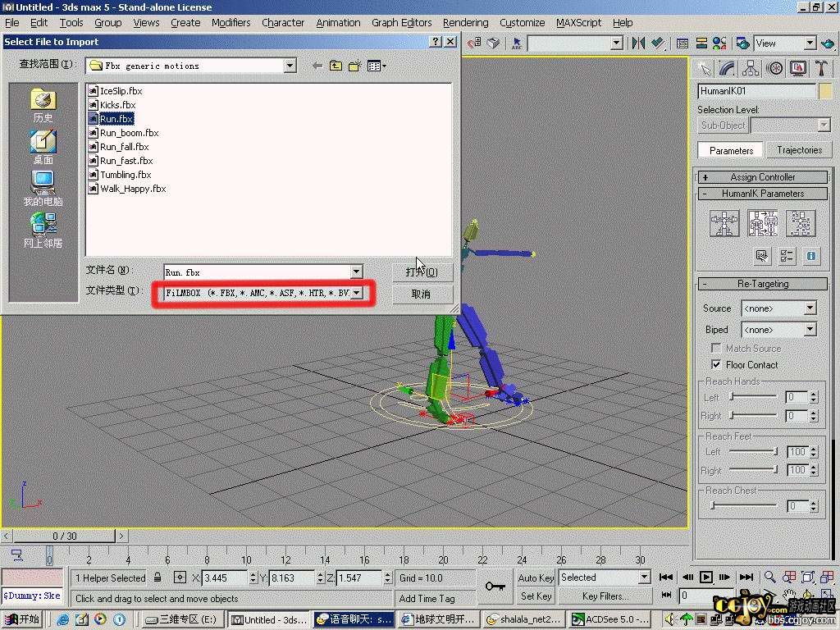Collapse the HumanIK Parameters rollout

(x=763, y=194)
